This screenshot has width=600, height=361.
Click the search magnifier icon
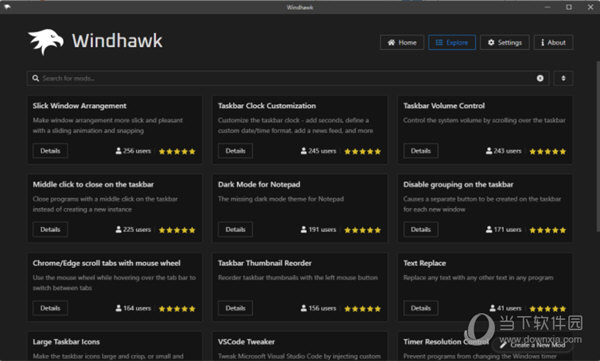pos(36,78)
